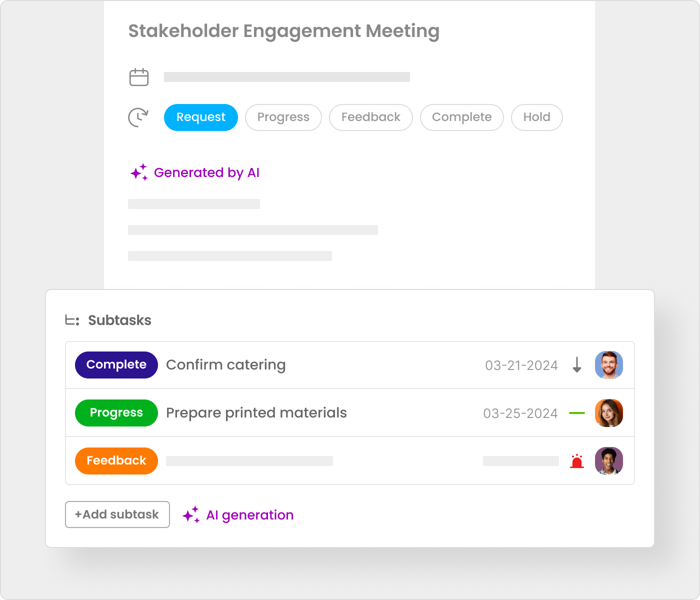Viewport: 700px width, 600px height.
Task: Put the task on Hold
Action: (x=537, y=117)
